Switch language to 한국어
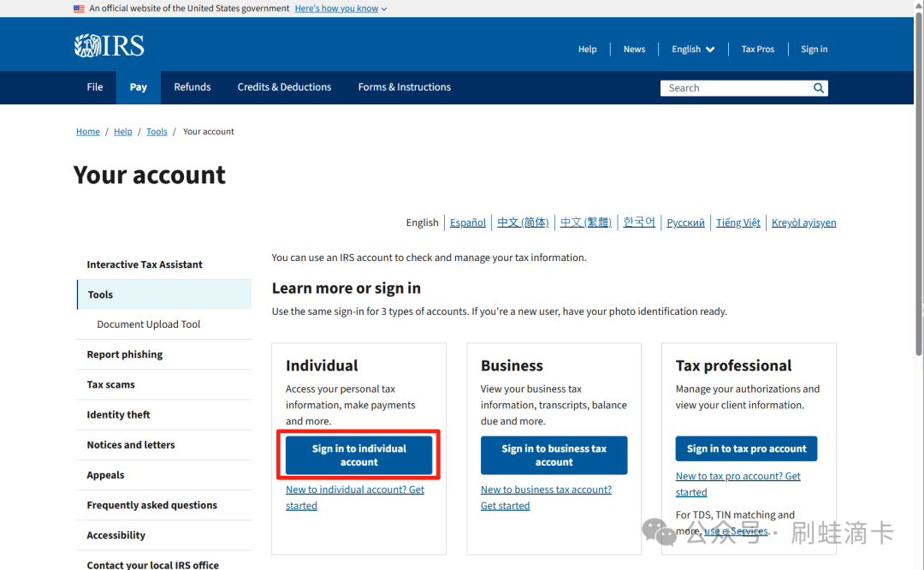This screenshot has width=924, height=570. tap(639, 223)
